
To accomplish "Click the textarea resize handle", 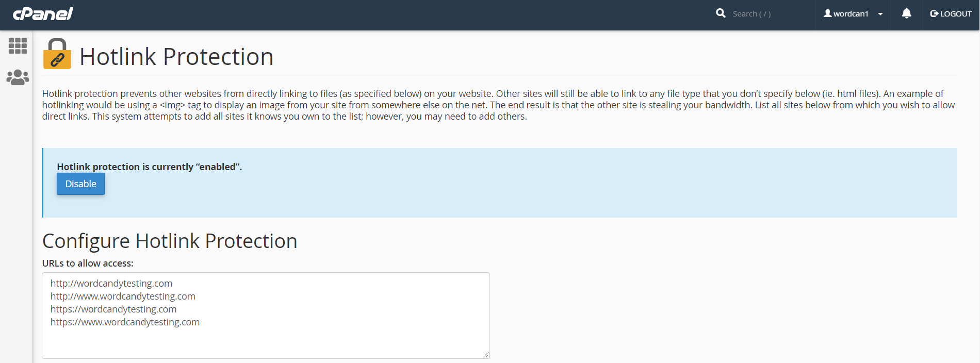I will (x=486, y=355).
